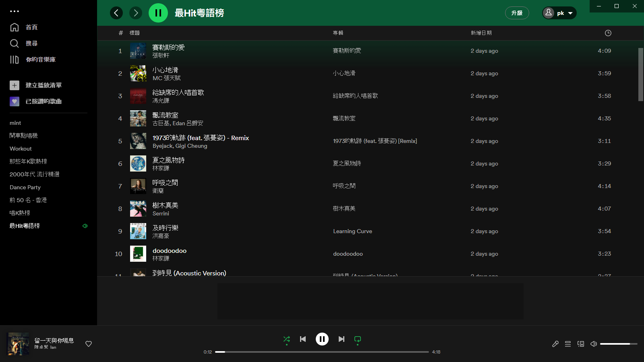
Task: Click the create playlist plus icon
Action: (x=14, y=85)
